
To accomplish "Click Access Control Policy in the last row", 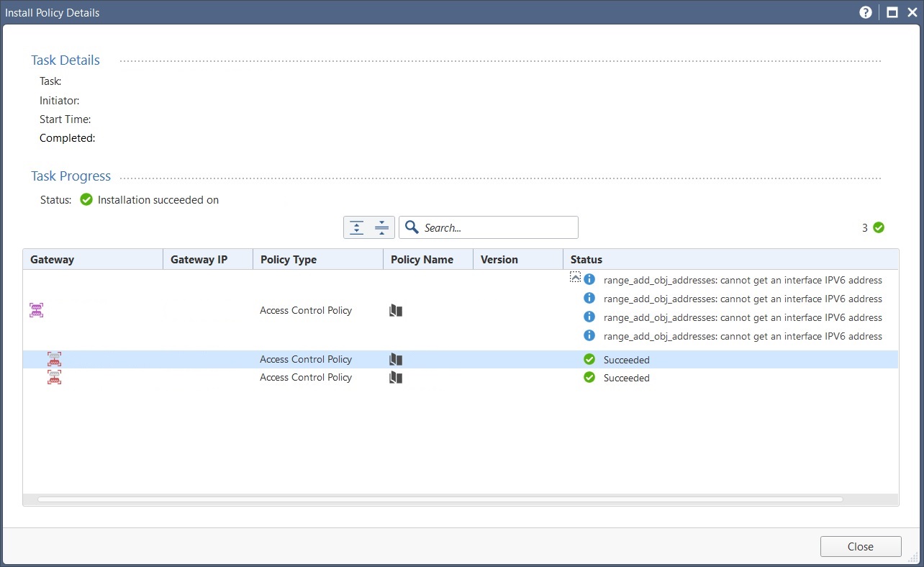I will click(x=306, y=377).
